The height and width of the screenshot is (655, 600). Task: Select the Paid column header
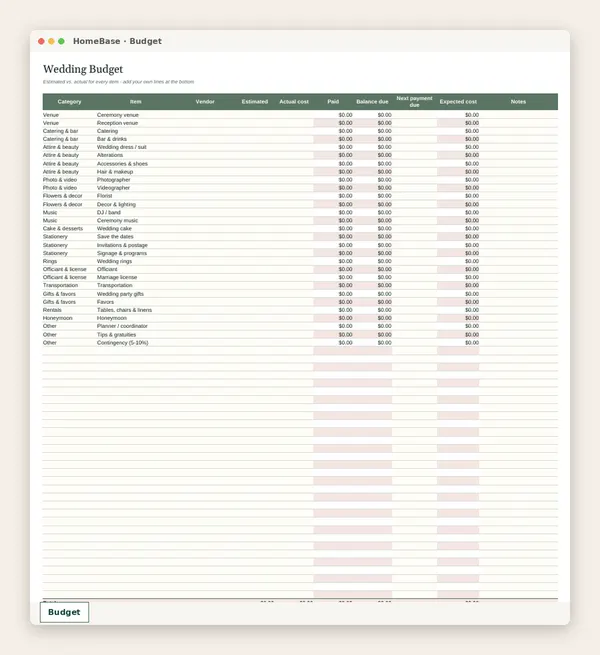[333, 102]
